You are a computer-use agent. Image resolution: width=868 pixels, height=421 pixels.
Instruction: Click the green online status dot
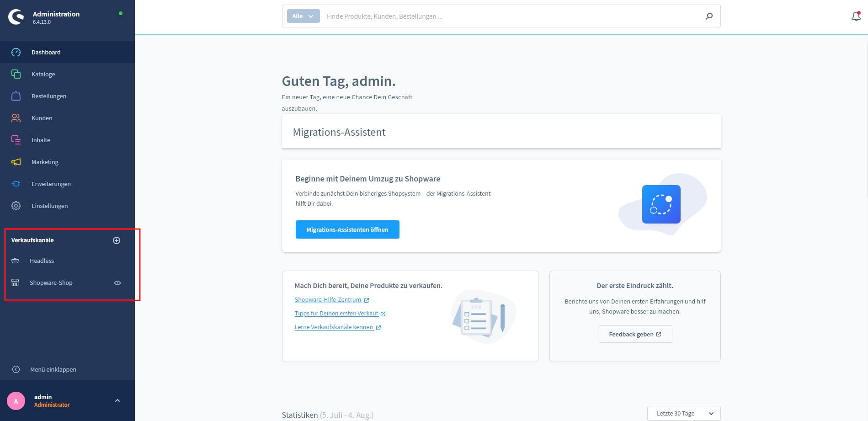(x=121, y=13)
